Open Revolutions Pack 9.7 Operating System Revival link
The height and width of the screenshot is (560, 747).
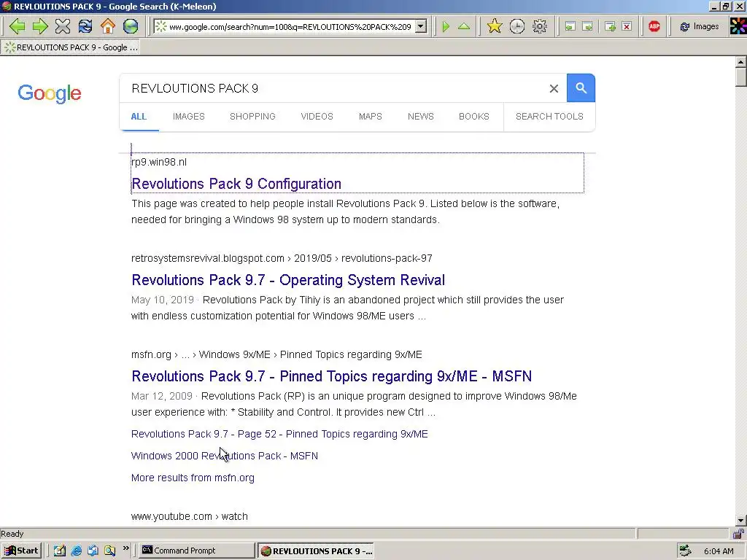point(288,280)
